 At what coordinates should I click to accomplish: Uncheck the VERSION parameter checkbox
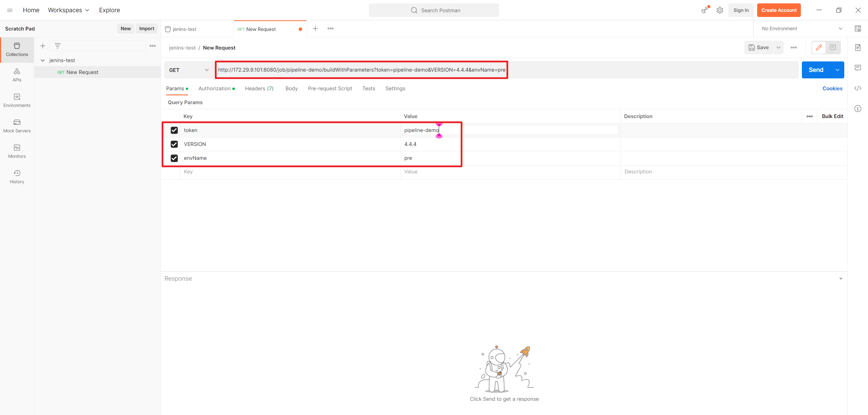(x=174, y=144)
